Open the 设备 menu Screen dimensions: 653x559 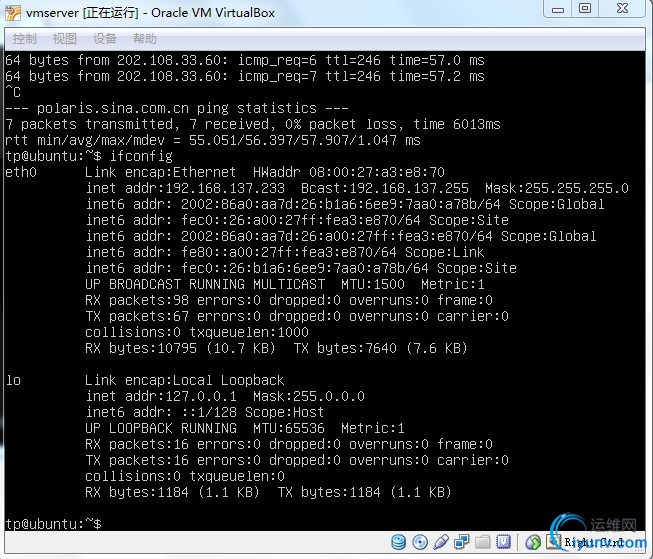(x=105, y=39)
